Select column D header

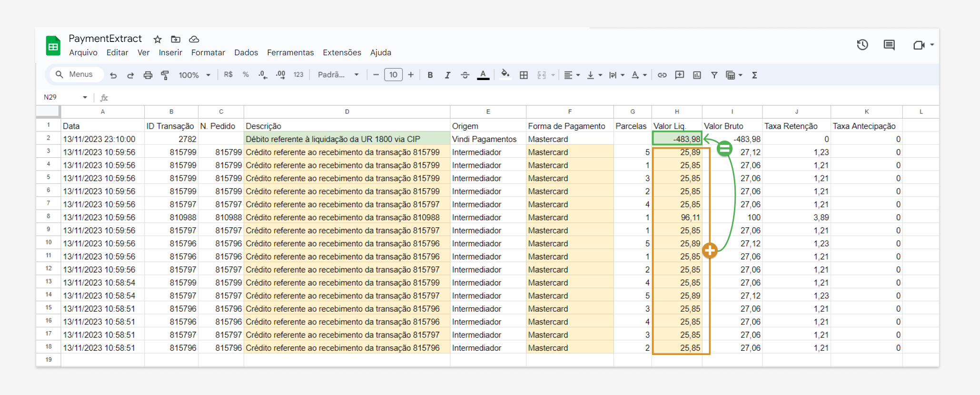click(x=347, y=111)
